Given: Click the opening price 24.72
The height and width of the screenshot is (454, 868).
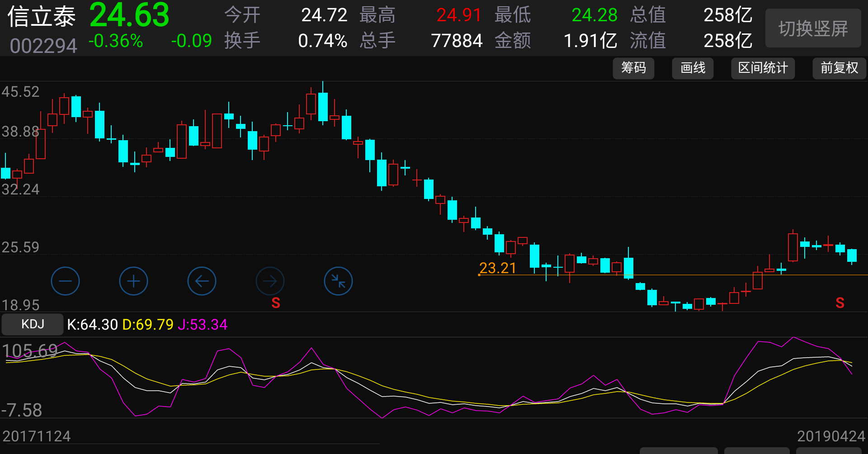Looking at the screenshot, I should tap(324, 15).
